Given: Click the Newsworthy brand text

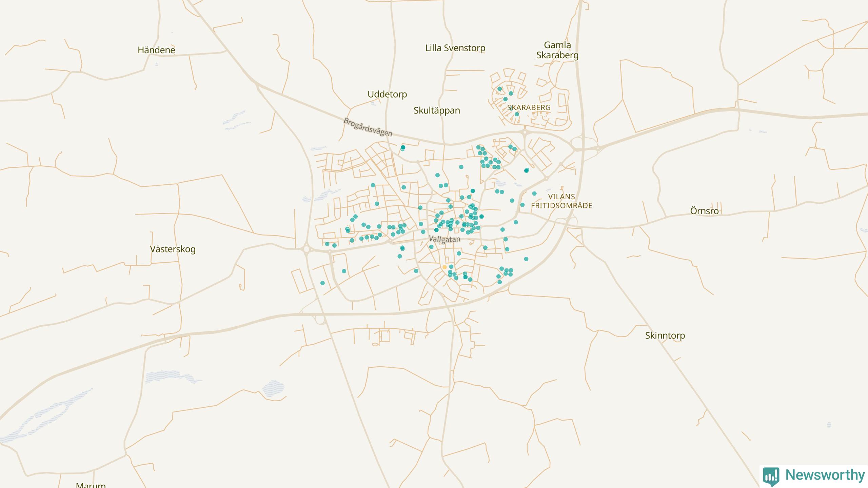Looking at the screenshot, I should [x=825, y=475].
